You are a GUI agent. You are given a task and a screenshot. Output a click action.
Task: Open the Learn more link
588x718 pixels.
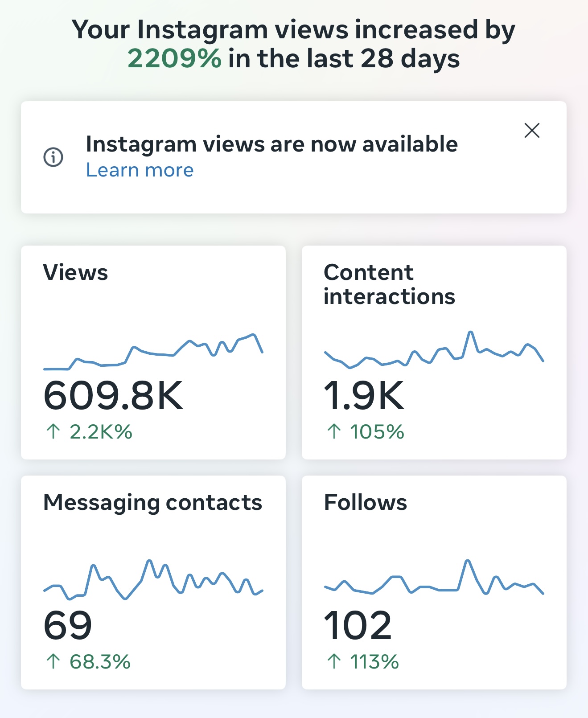tap(140, 170)
